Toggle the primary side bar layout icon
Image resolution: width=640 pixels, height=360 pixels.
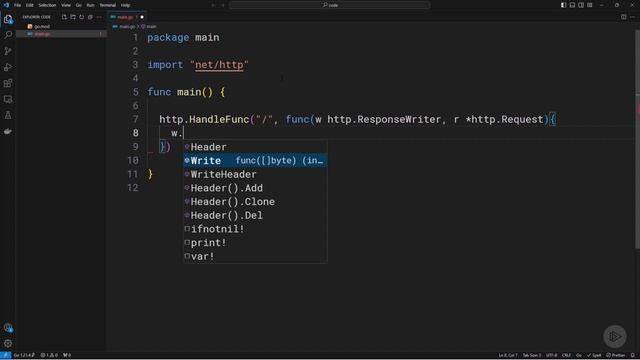[x=563, y=5]
